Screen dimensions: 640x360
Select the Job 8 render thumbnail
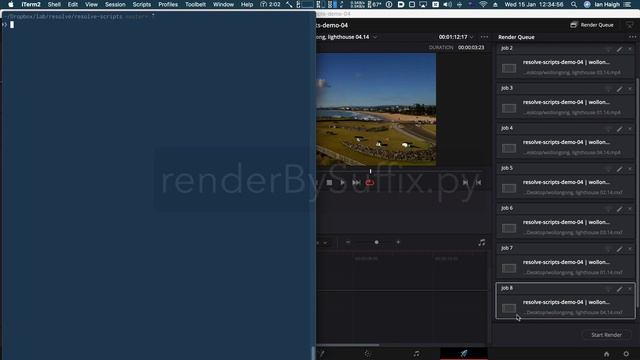pos(509,308)
